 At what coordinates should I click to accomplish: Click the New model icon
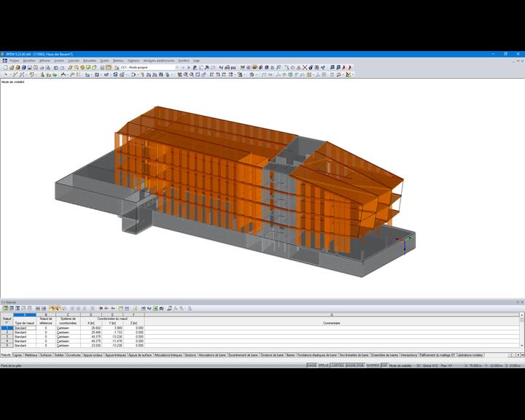[5, 67]
